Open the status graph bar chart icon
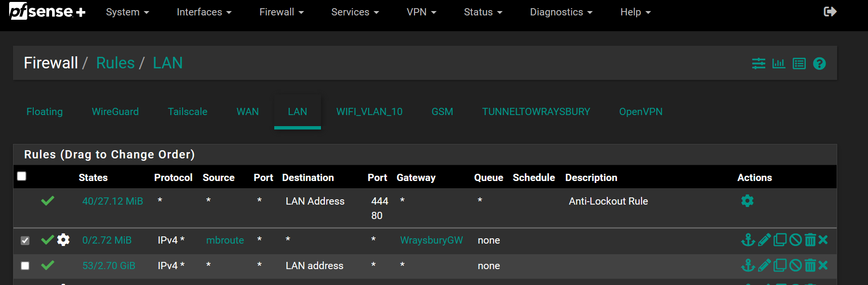This screenshot has height=285, width=868. tap(779, 64)
